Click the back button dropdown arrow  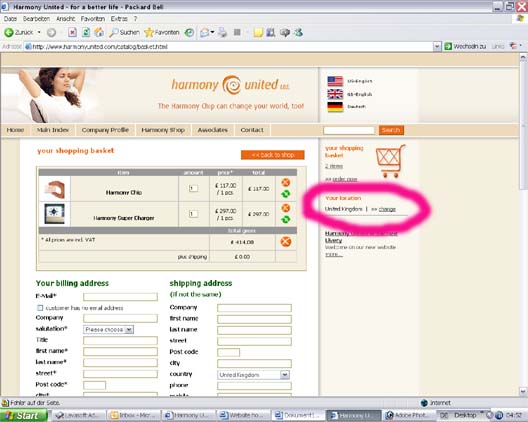(39, 32)
